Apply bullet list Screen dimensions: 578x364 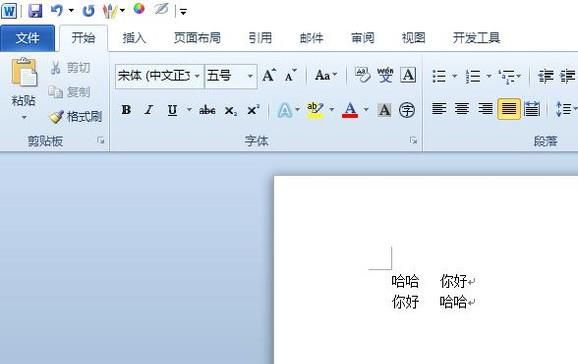(439, 76)
